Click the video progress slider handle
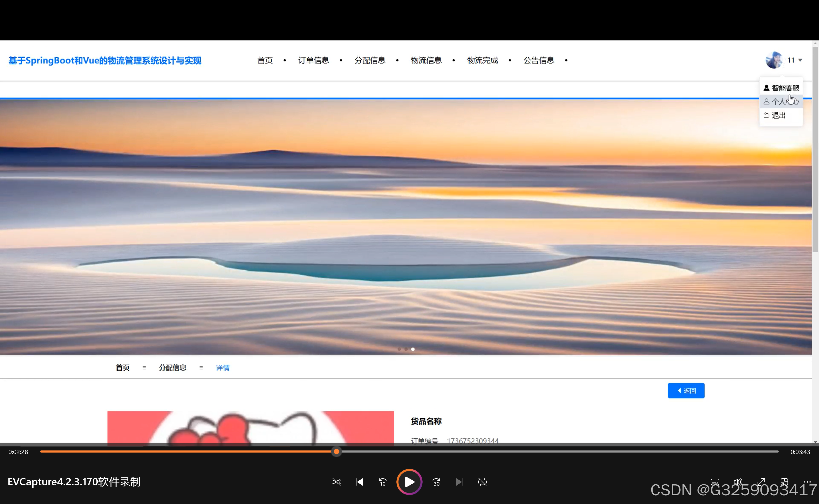 point(336,452)
